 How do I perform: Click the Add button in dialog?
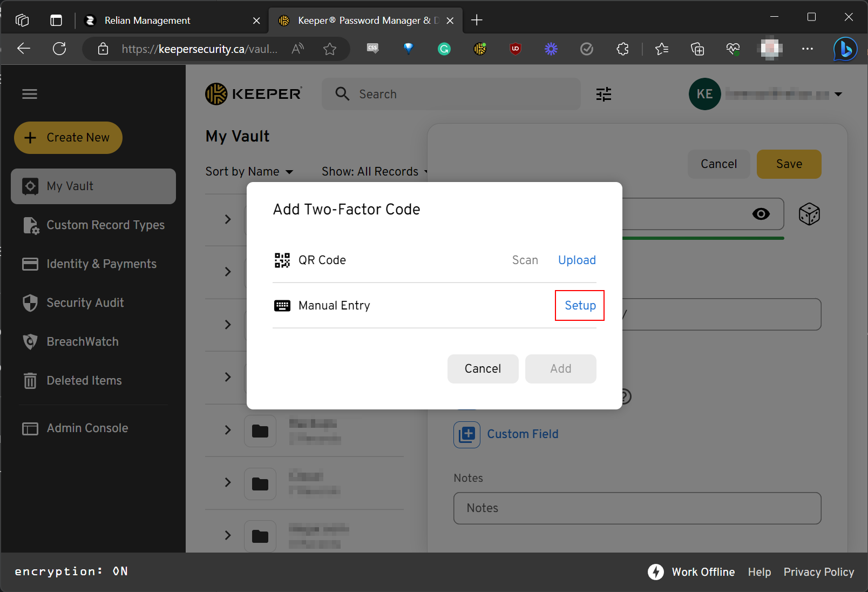coord(561,369)
